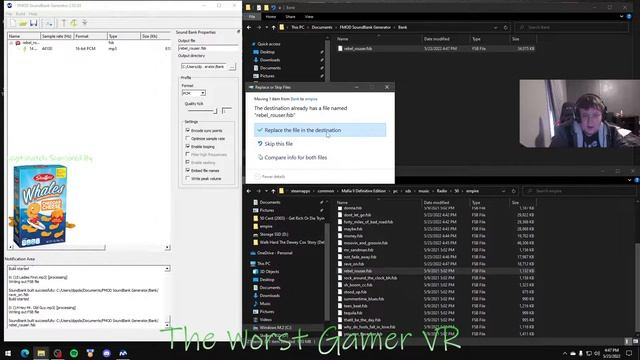Image resolution: width=640 pixels, height=360 pixels.
Task: Click the Help icon in the Bank explorer ribbon
Action: (x=629, y=16)
